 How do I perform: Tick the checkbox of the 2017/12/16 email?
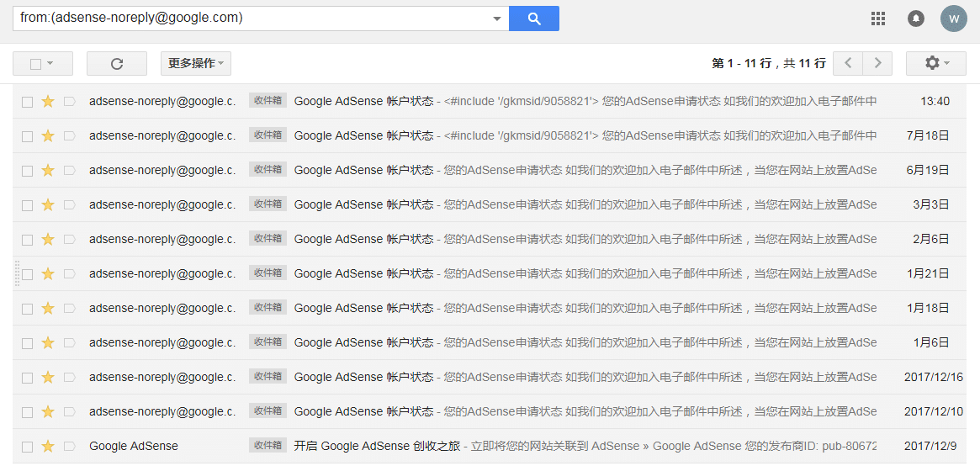coord(28,378)
